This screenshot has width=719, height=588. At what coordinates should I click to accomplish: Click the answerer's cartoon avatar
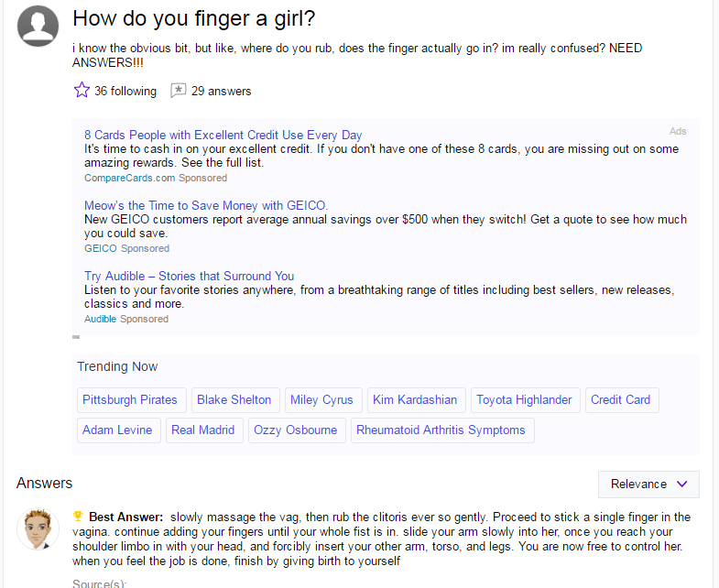[x=38, y=530]
